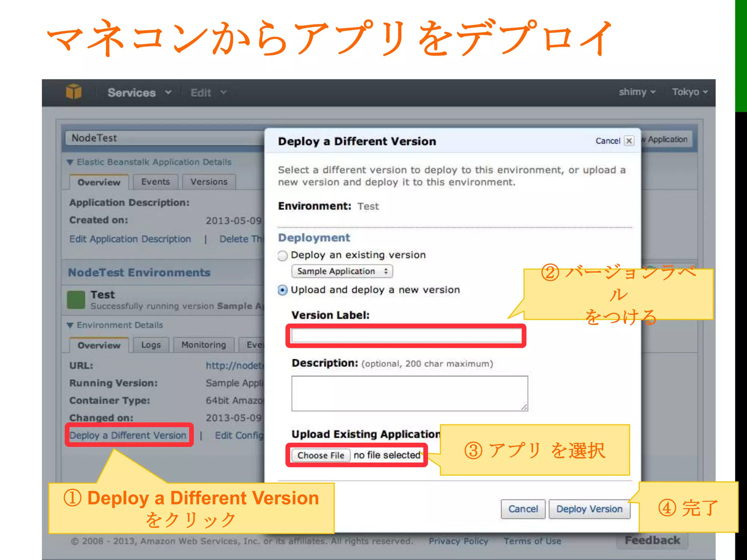
Task: Open the environment URL link
Action: [235, 366]
